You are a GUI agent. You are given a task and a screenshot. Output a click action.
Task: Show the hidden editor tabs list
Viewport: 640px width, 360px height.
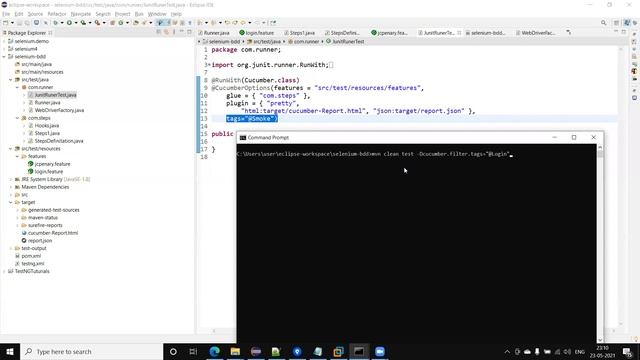coord(568,32)
